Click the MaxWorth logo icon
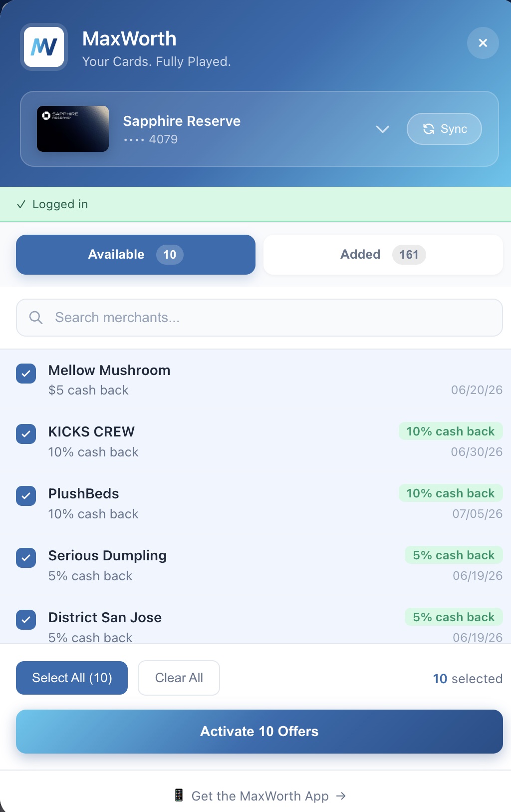The height and width of the screenshot is (812, 511). [x=44, y=47]
